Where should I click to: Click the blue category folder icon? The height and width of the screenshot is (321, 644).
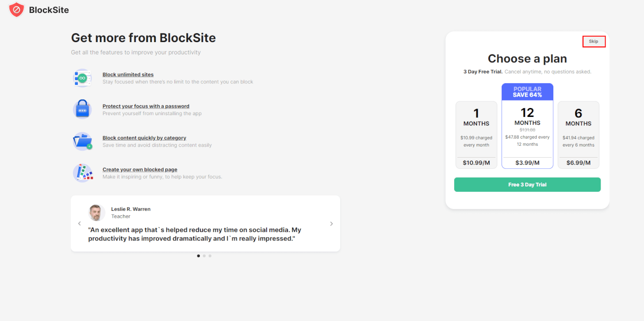click(x=82, y=141)
